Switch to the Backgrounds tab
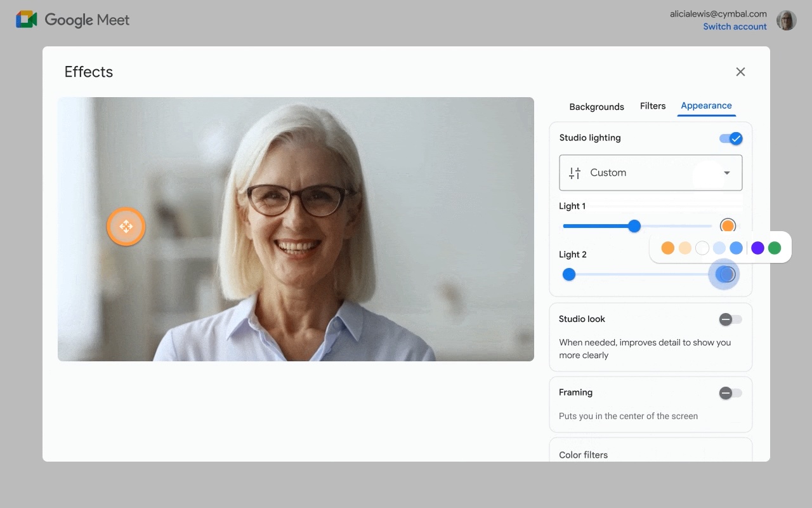Viewport: 812px width, 508px height. click(596, 107)
